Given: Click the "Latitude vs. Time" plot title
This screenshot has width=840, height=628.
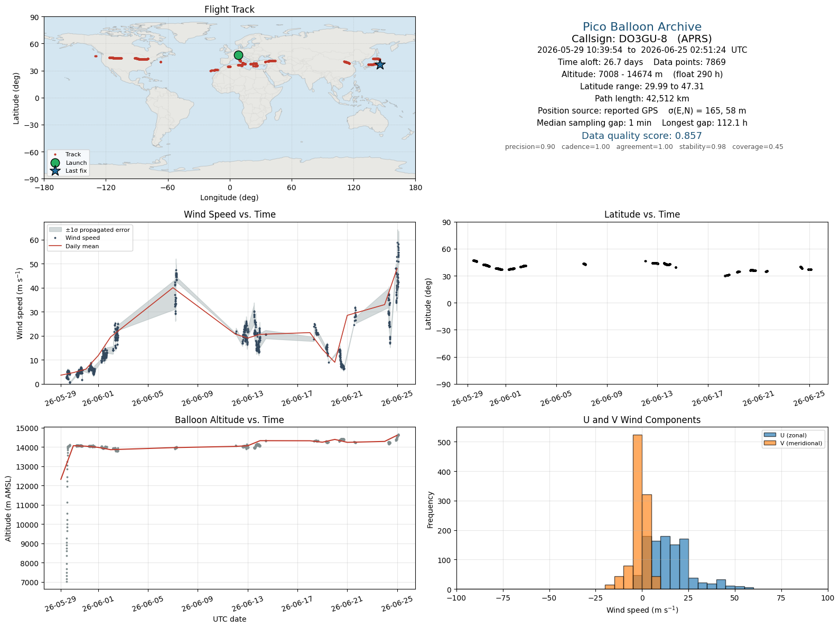Looking at the screenshot, I should [x=642, y=214].
